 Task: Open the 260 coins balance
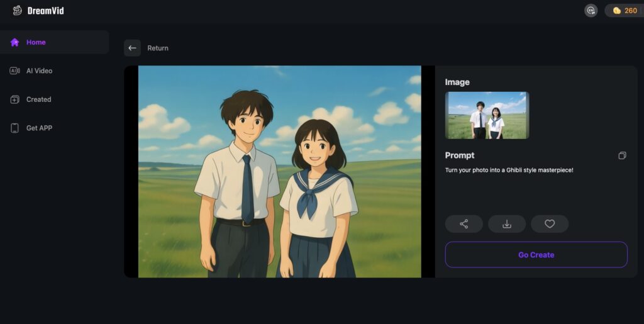click(x=625, y=11)
